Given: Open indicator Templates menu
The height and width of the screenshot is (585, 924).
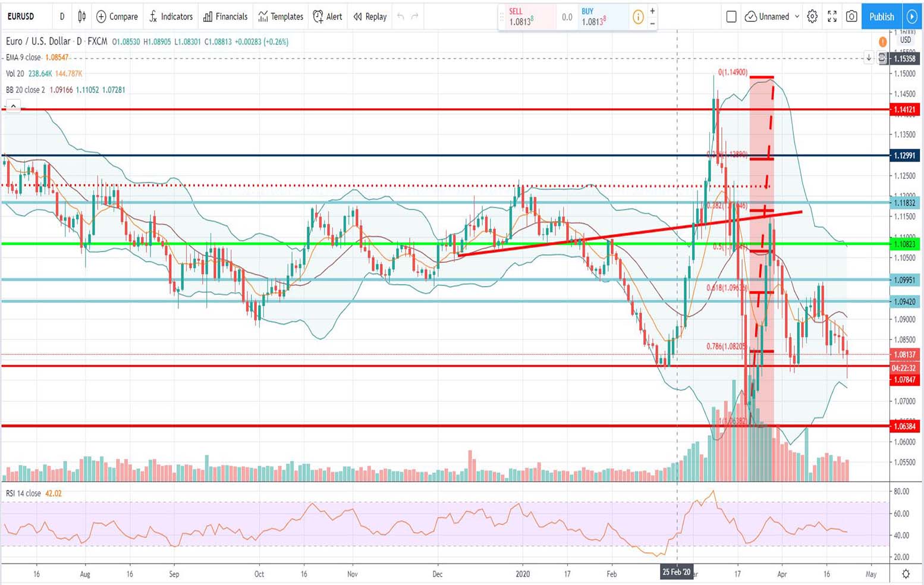Looking at the screenshot, I should [281, 17].
